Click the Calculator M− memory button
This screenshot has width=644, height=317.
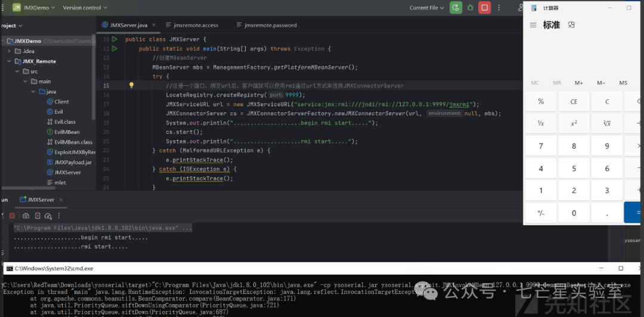601,83
